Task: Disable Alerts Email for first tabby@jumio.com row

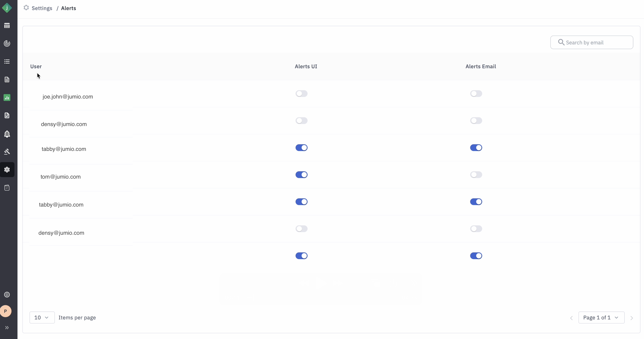Action: 476,148
